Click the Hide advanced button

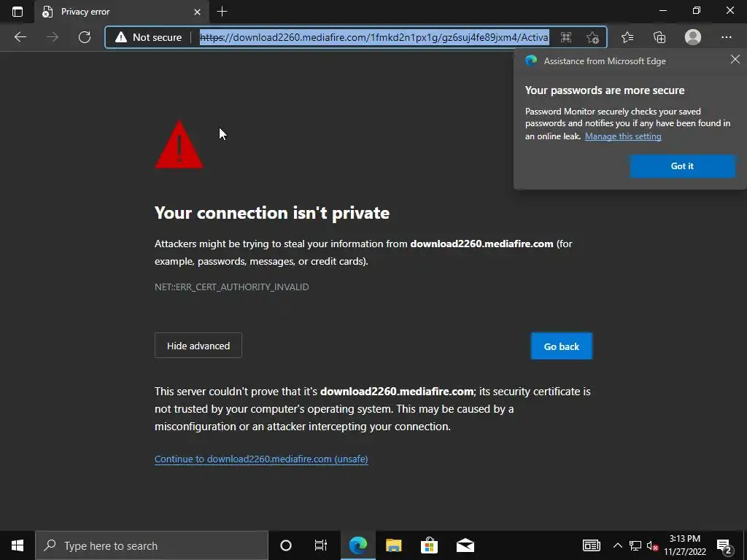(198, 346)
